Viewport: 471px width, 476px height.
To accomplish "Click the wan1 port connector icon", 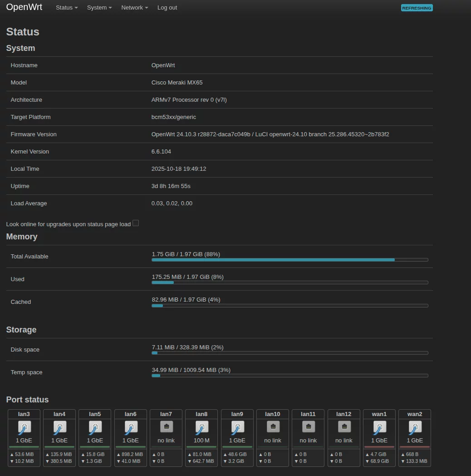I will click(x=379, y=427).
